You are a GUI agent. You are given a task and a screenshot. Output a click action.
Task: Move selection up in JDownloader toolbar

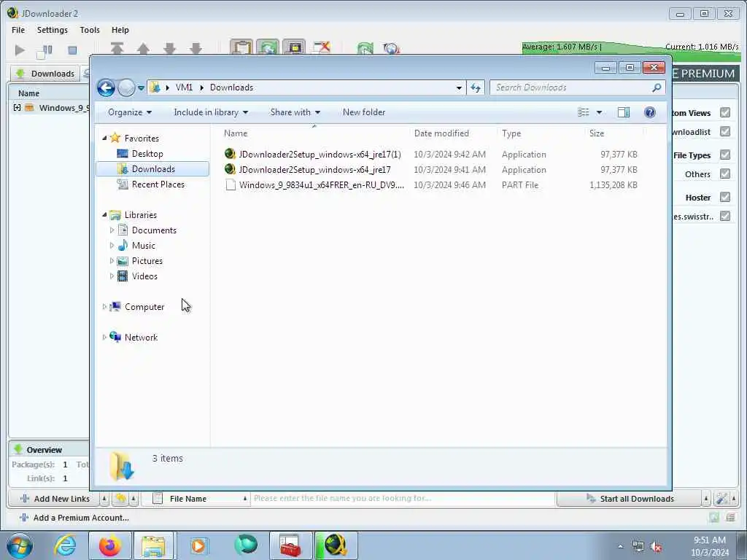pos(144,47)
